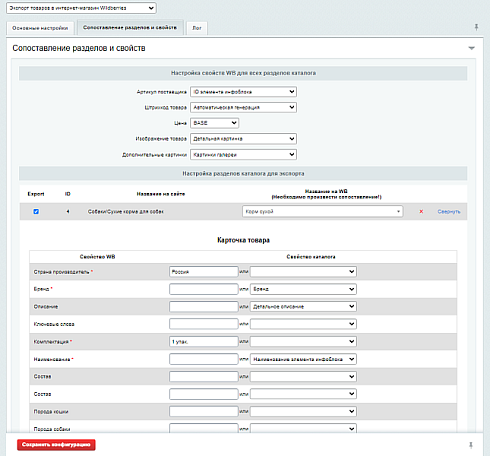Image resolution: width=490 pixels, height=456 pixels.
Task: Open the Изображение товара dropdown
Action: [x=243, y=139]
